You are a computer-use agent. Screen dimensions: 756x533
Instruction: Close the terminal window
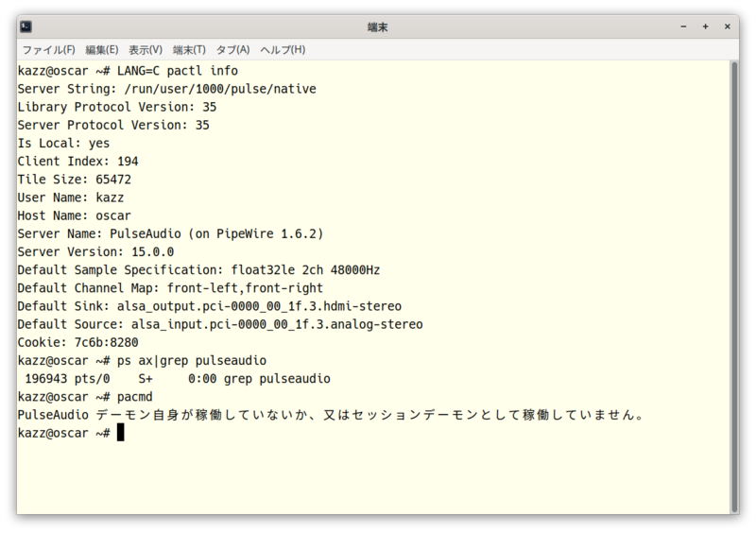(727, 26)
